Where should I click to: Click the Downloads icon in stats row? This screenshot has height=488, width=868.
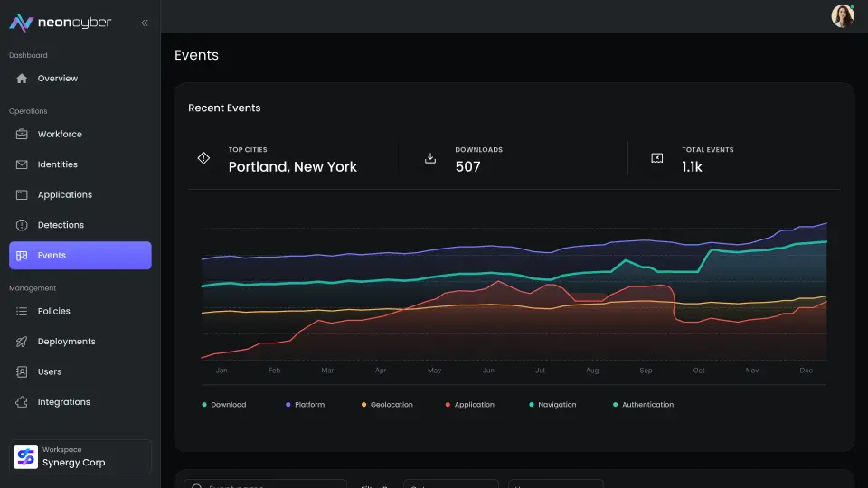pos(430,158)
